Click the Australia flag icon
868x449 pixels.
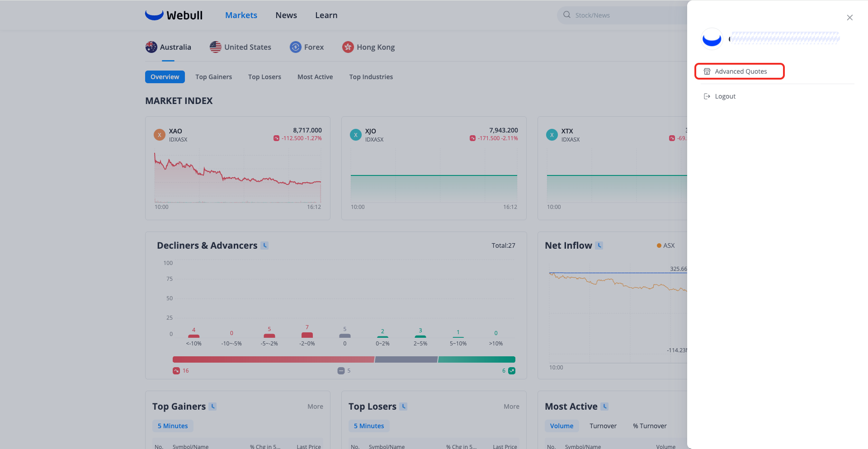coord(151,47)
